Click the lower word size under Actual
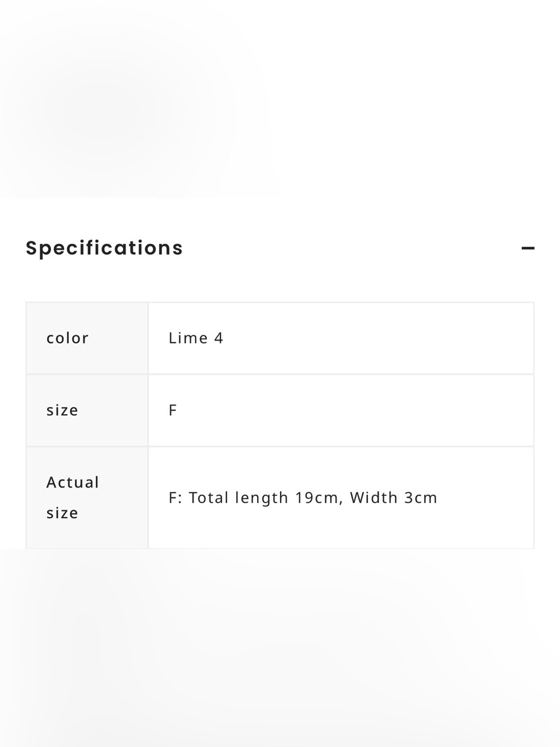The height and width of the screenshot is (747, 560). tap(62, 513)
